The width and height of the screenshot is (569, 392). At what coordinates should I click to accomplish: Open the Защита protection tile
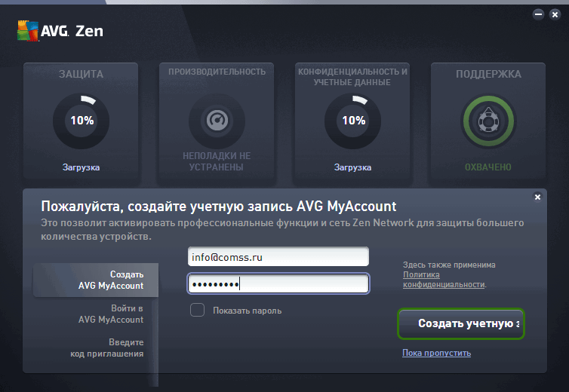point(81,121)
